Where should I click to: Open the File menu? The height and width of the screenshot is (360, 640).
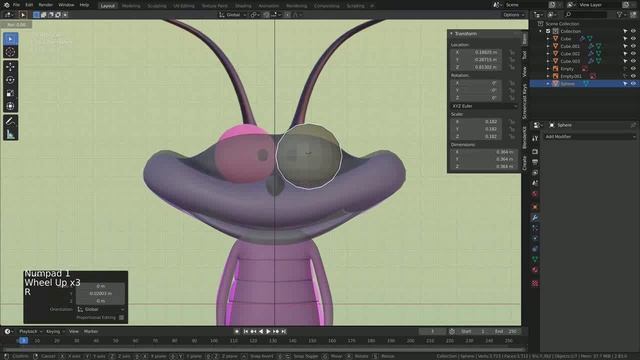16,5
